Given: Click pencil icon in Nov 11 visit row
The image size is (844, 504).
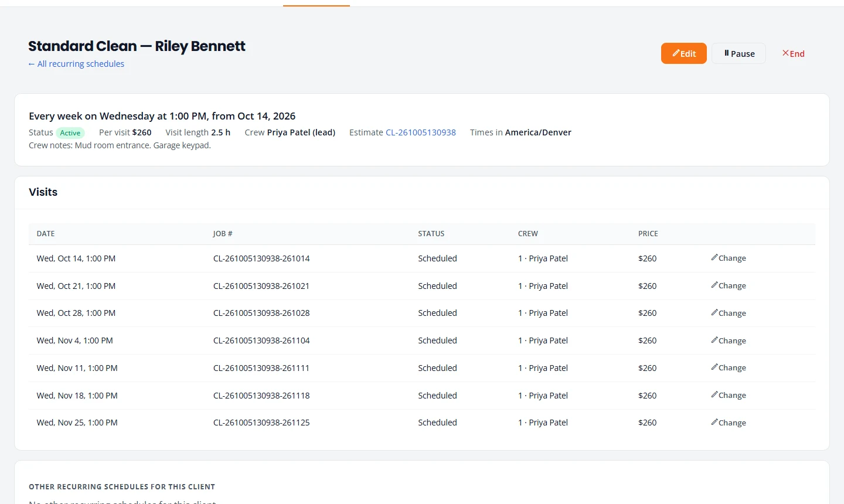Looking at the screenshot, I should pyautogui.click(x=714, y=367).
